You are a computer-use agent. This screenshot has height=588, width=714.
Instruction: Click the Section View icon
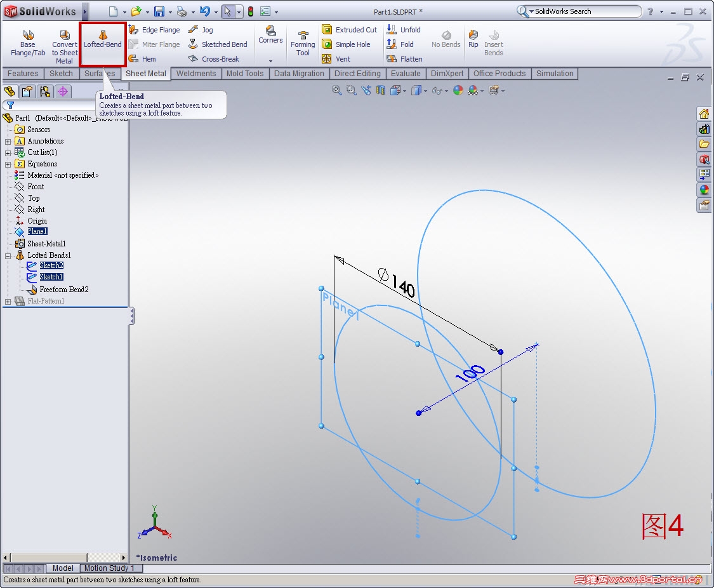381,90
